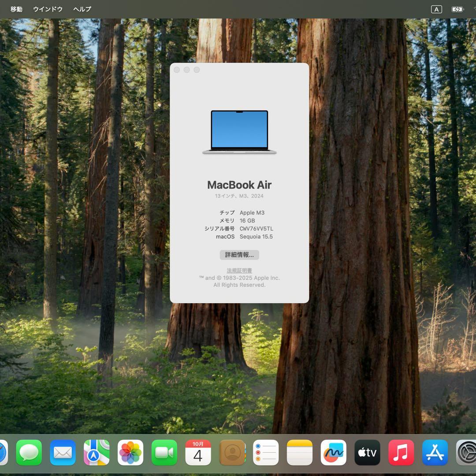The image size is (476, 476).
Task: Open the Notes app
Action: point(300,452)
